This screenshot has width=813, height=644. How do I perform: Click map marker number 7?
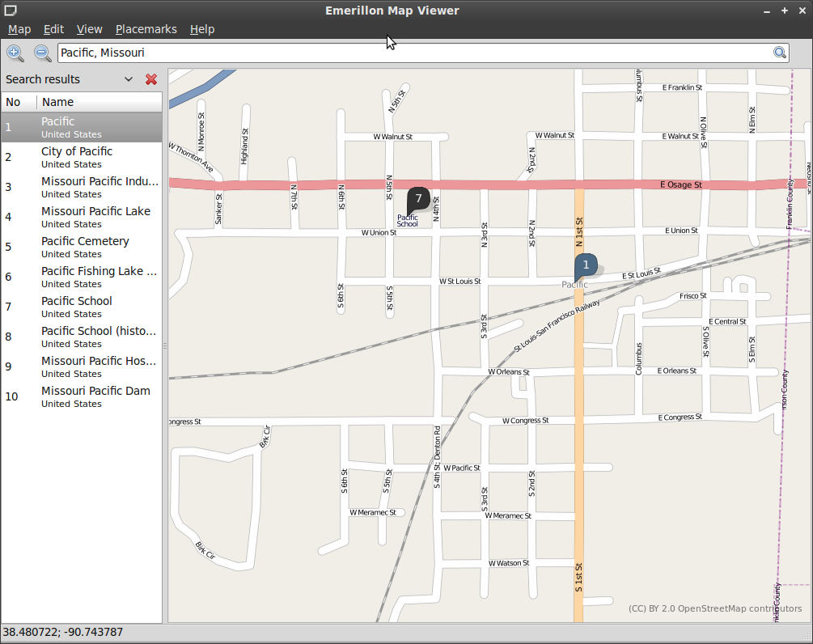pyautogui.click(x=417, y=199)
